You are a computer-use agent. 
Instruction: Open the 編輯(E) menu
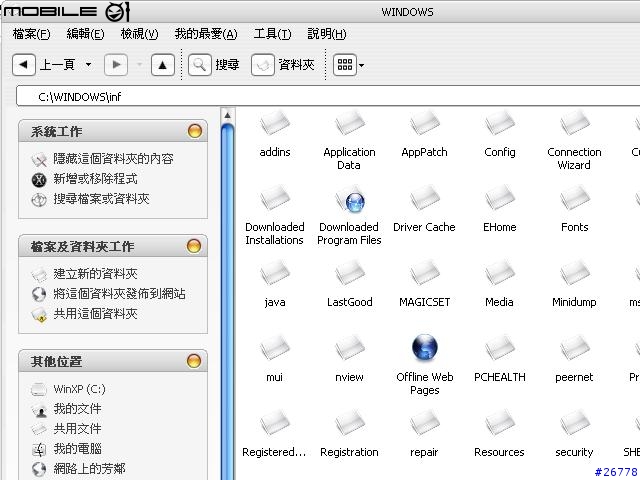pos(85,34)
